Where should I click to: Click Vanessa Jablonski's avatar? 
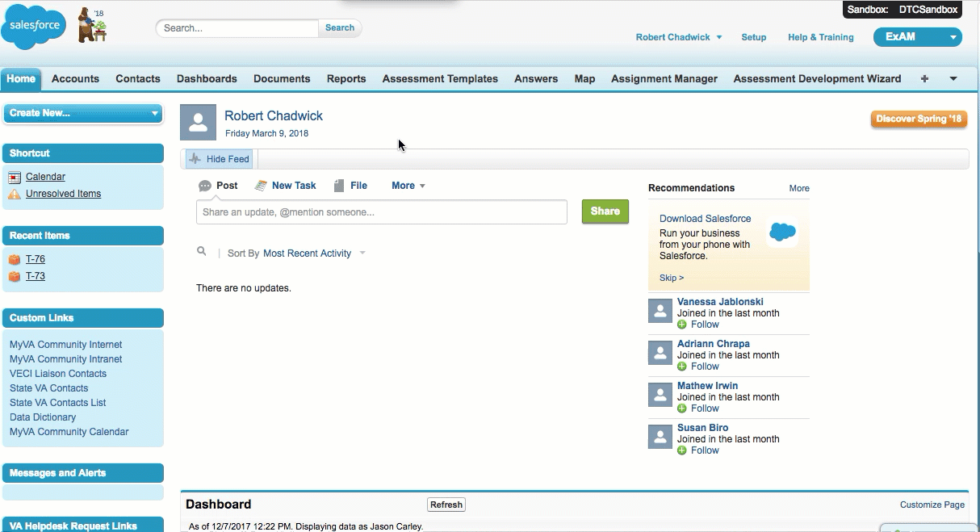click(x=660, y=312)
